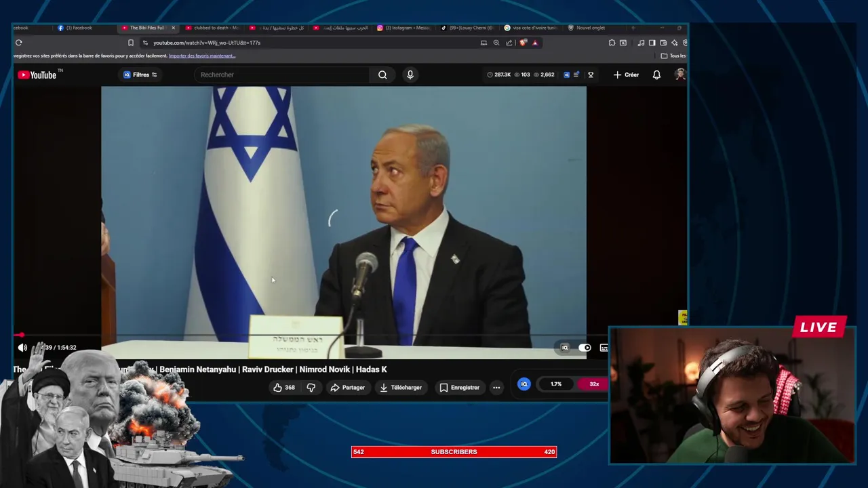Open the screen cast icon in address bar
This screenshot has width=868, height=488.
(484, 43)
